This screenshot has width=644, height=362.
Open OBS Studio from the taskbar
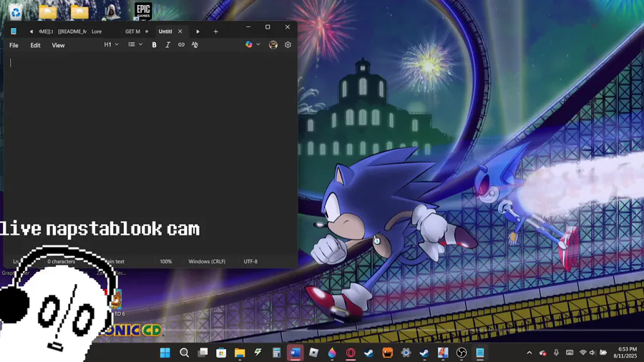tap(462, 353)
